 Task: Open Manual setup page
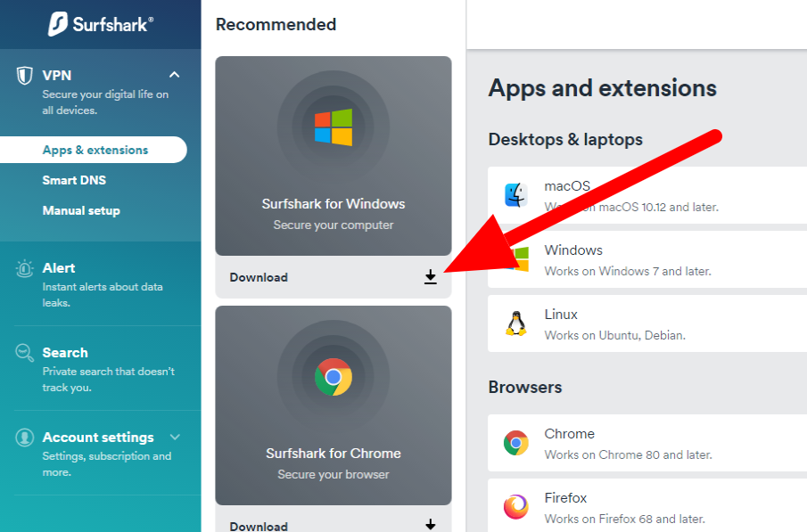(81, 210)
